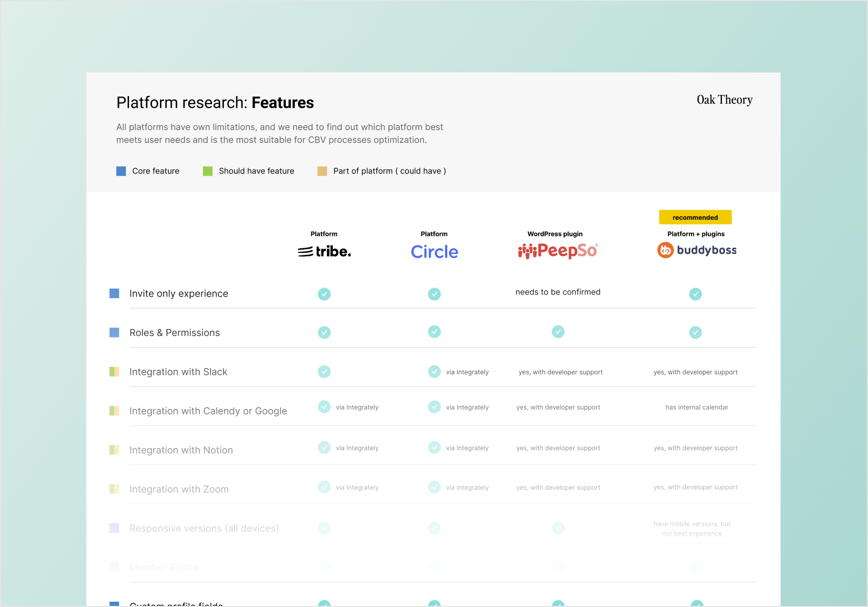This screenshot has width=868, height=607.
Task: Click the PeepSo plugin logo
Action: click(x=558, y=251)
